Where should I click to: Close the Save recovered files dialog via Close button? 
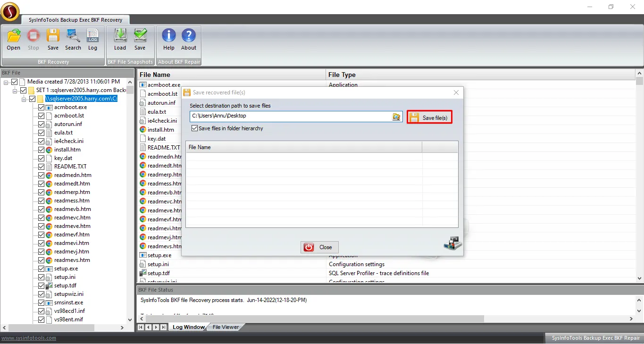pyautogui.click(x=319, y=247)
